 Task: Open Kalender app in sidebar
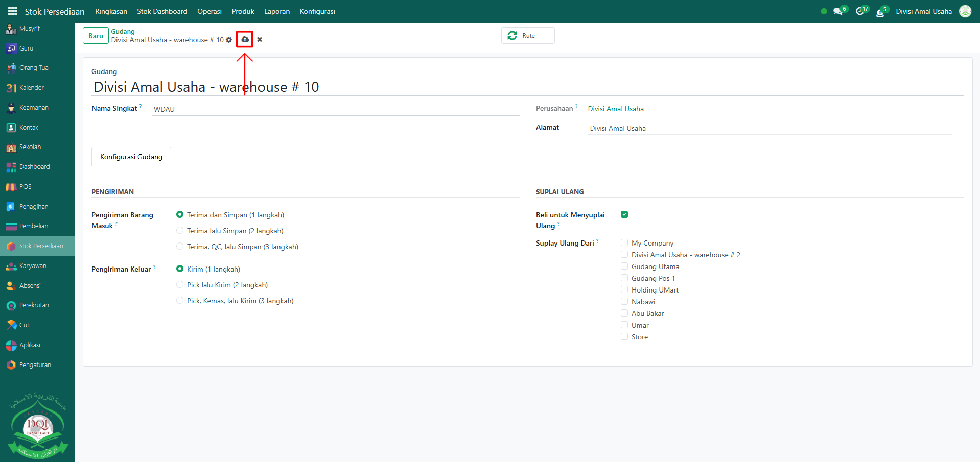pyautogui.click(x=31, y=88)
